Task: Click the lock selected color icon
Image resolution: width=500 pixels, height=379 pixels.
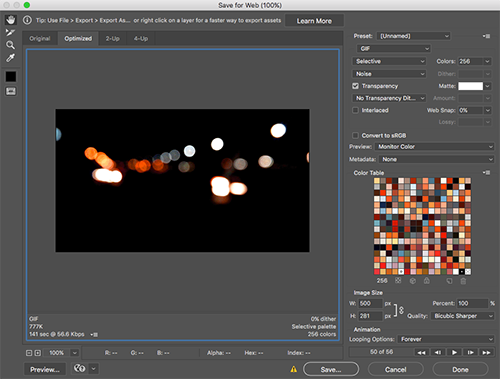Action: tap(427, 281)
